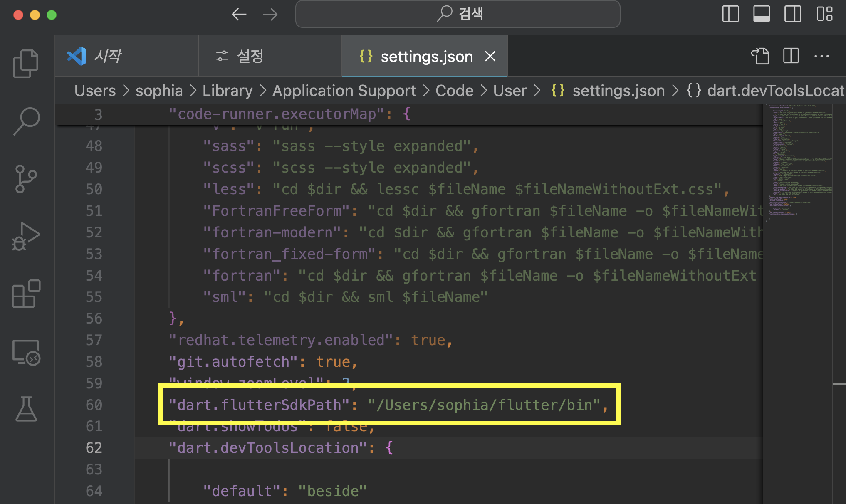Split the editor to the right
Viewport: 846px width, 504px height.
click(x=791, y=56)
